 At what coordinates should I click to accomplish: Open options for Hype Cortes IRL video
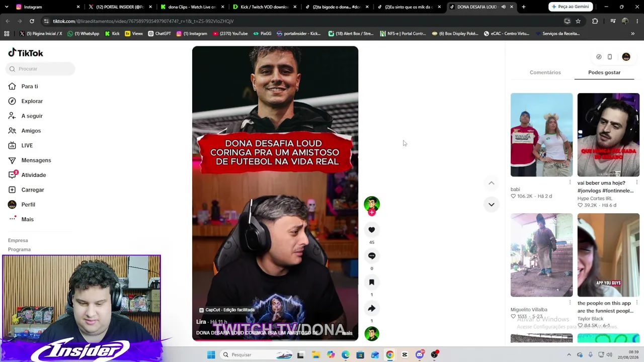[636, 182]
